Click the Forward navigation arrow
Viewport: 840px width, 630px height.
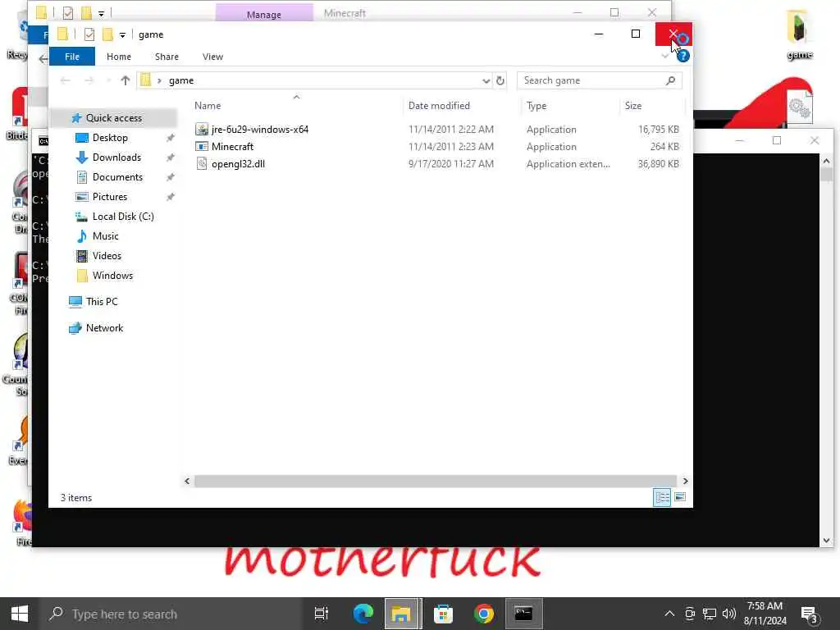89,80
